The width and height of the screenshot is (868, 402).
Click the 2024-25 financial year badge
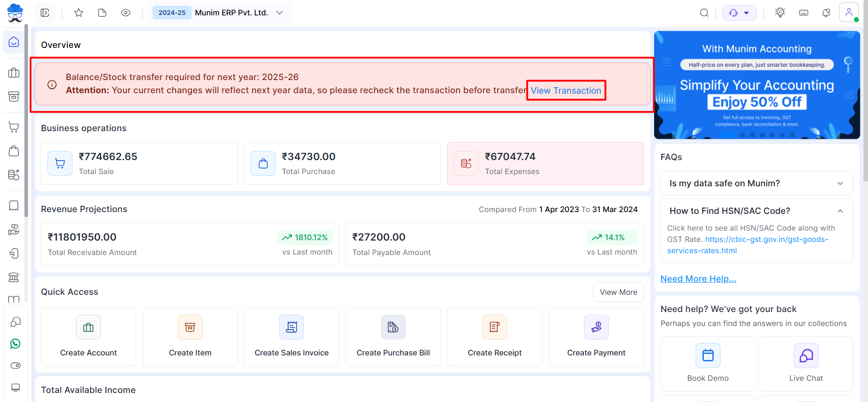172,13
